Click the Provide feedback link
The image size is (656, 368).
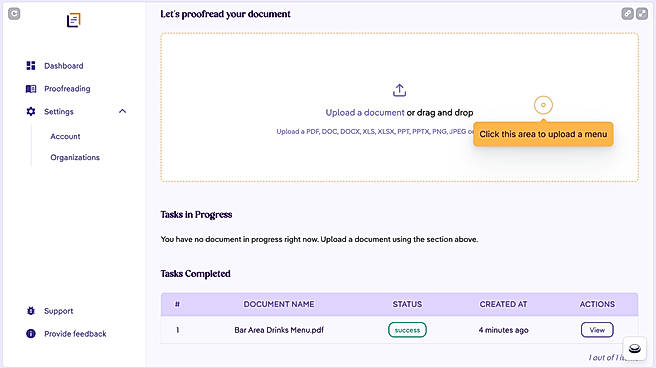[x=75, y=334]
